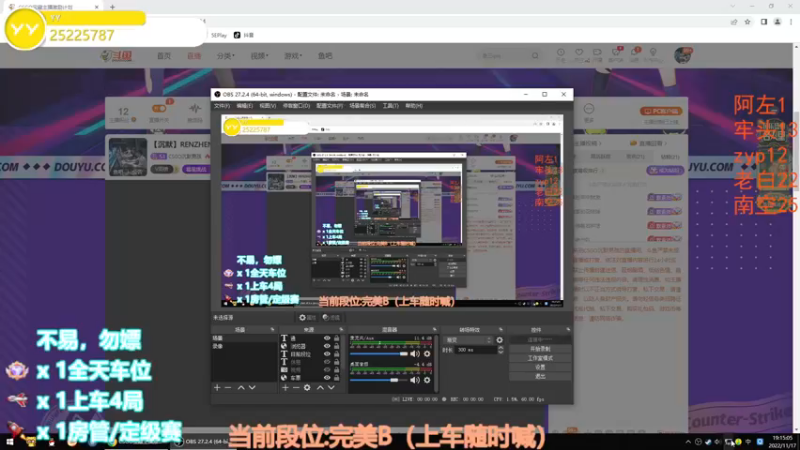Open Chrome profile icon
This screenshot has height=450, width=800.
tap(778, 22)
